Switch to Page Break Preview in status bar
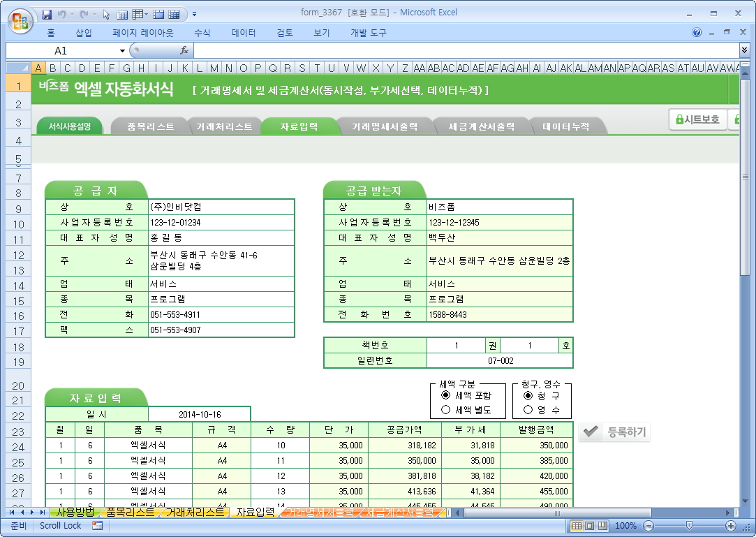The image size is (756, 537). (x=602, y=525)
